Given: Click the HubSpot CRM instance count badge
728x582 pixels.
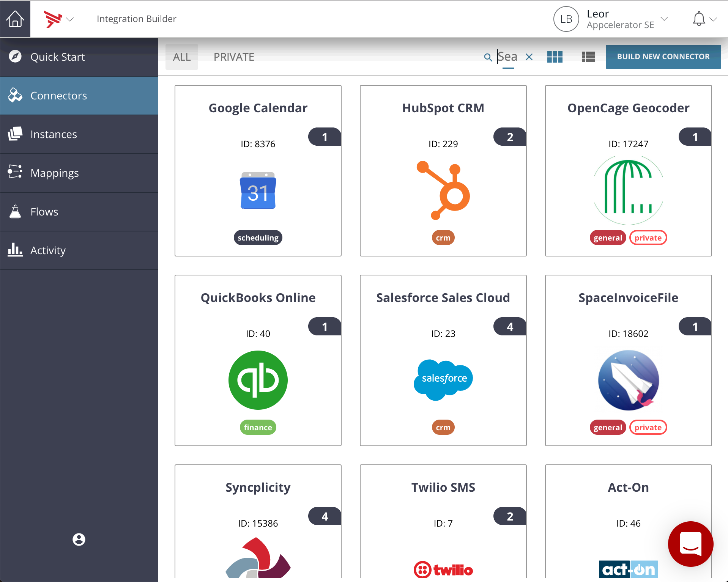Looking at the screenshot, I should point(510,137).
